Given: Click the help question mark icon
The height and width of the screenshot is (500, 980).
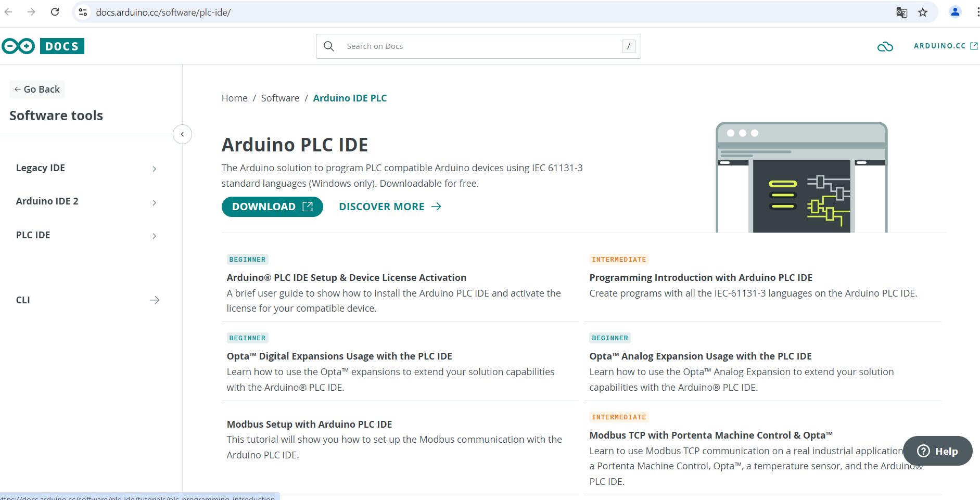Looking at the screenshot, I should tap(923, 451).
